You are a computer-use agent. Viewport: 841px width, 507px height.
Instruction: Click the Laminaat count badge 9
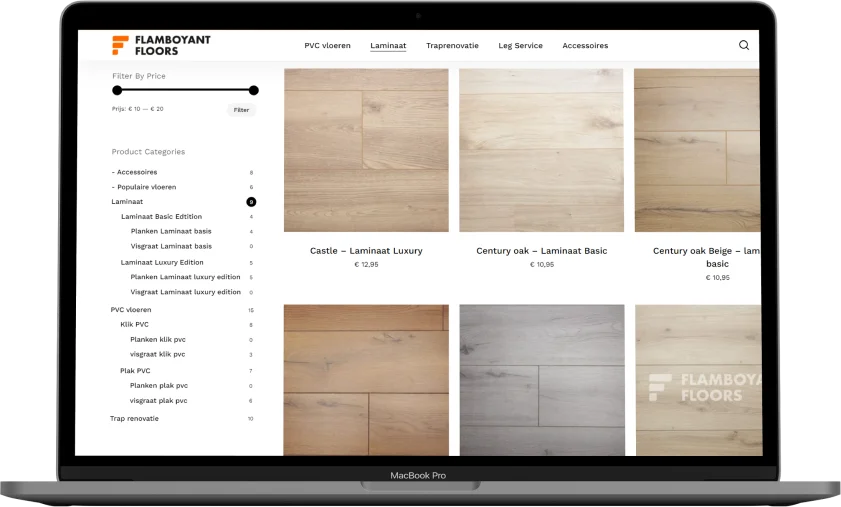251,202
